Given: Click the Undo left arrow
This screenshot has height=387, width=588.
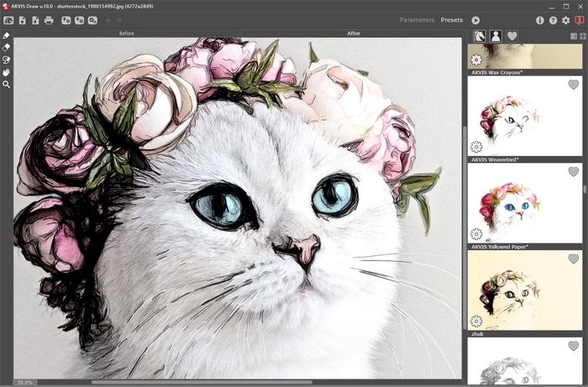Looking at the screenshot, I should (x=108, y=20).
